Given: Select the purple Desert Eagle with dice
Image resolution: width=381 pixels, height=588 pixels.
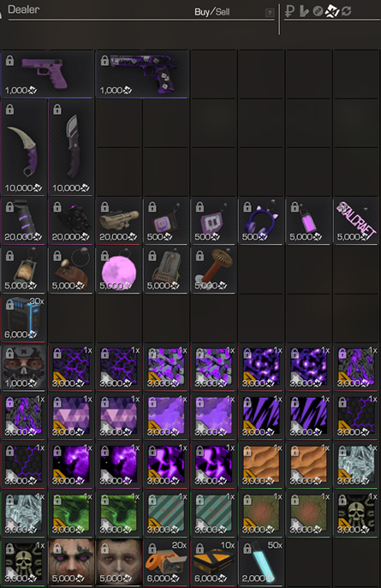Looking at the screenshot, I should click(142, 74).
